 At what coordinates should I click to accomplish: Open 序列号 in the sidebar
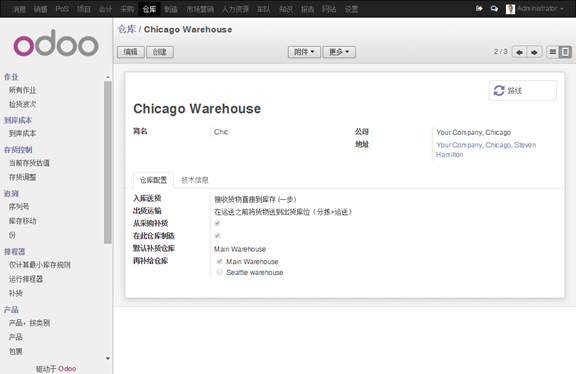pos(19,206)
